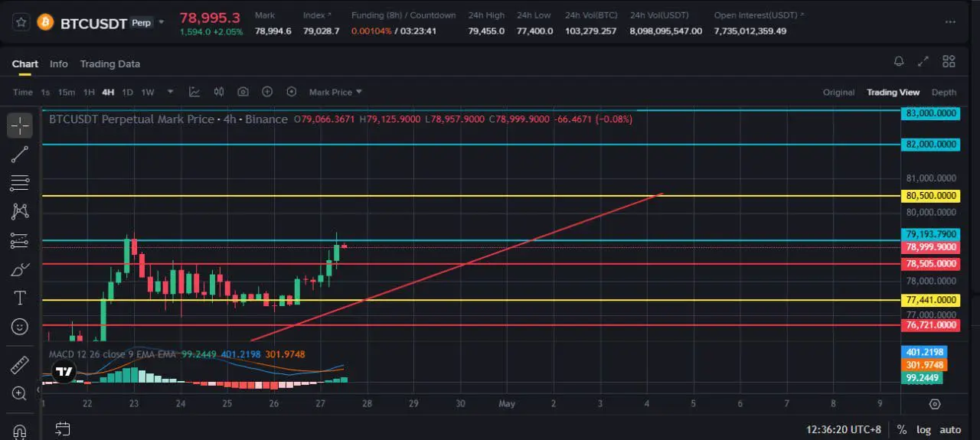This screenshot has height=440, width=980.
Task: Select the trend line drawing tool
Action: click(20, 154)
